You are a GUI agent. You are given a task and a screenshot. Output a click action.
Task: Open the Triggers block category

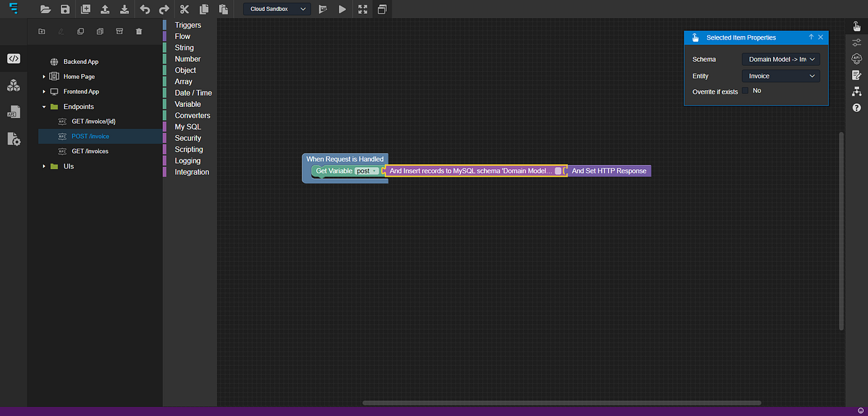click(x=188, y=25)
